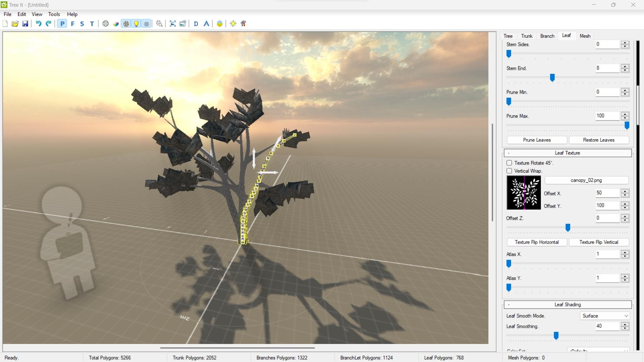This screenshot has width=644, height=362.
Task: Switch to the Branch tab
Action: (x=547, y=36)
